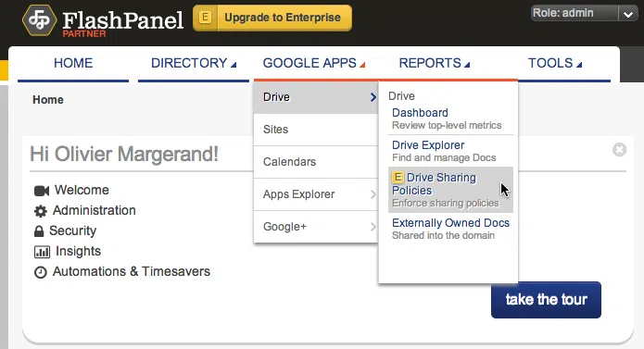The height and width of the screenshot is (349, 644).
Task: Expand the Apps Explorer submenu
Action: (x=315, y=194)
